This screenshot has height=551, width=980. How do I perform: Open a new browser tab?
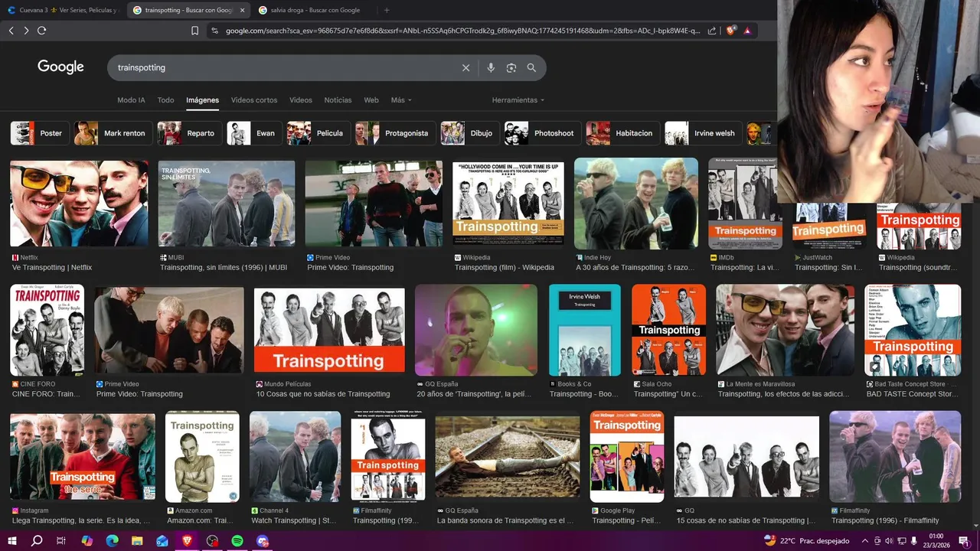[x=386, y=10]
